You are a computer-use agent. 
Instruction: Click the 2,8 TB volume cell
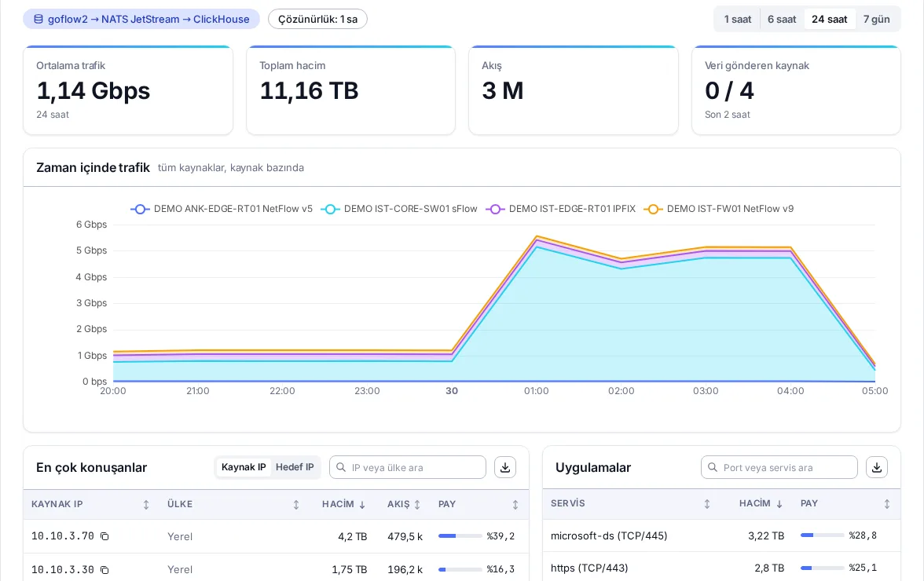770,568
